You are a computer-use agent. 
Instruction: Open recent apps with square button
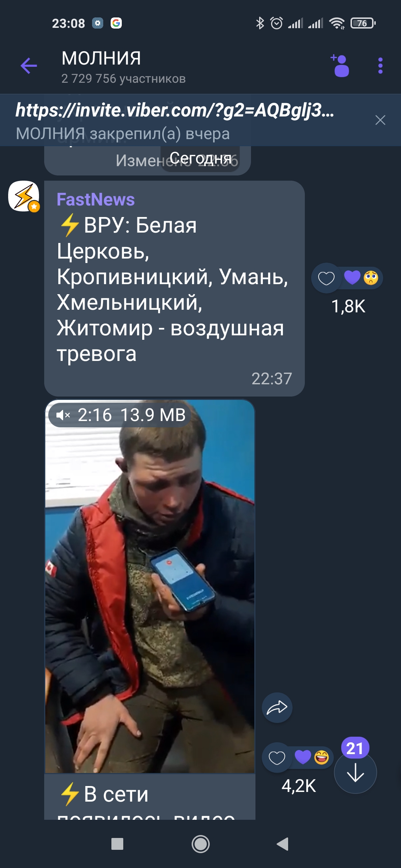117,844
